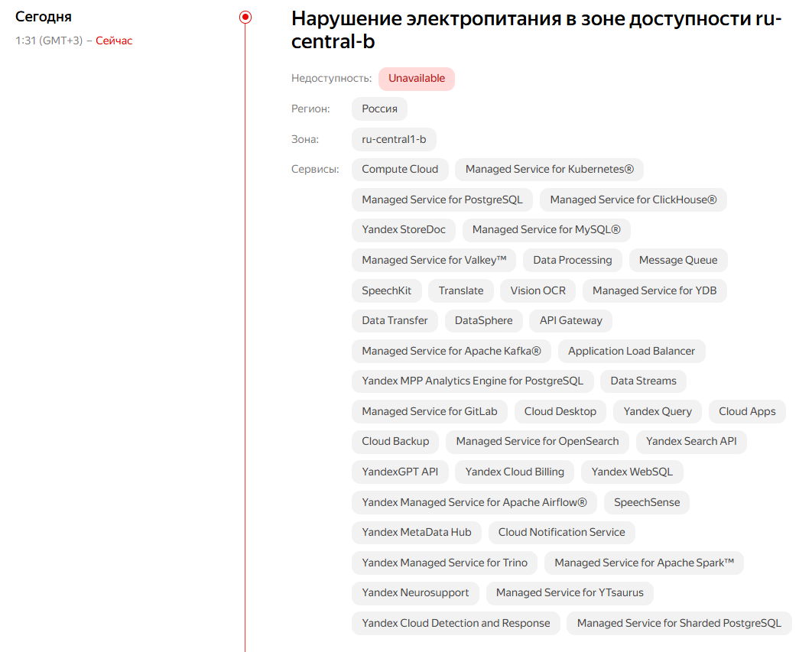Viewport: 812px width, 652px height.
Task: Select Managed Service for Apache Spark tag
Action: click(645, 563)
